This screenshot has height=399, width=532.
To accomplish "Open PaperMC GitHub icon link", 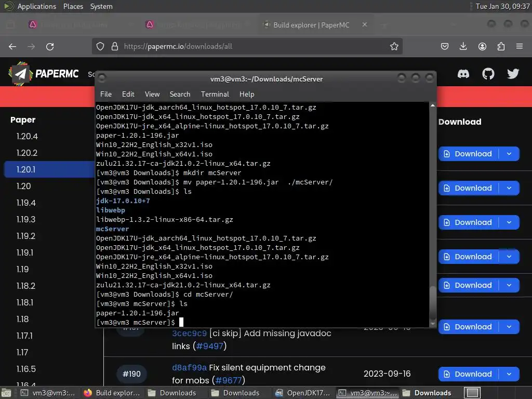I will click(x=488, y=74).
